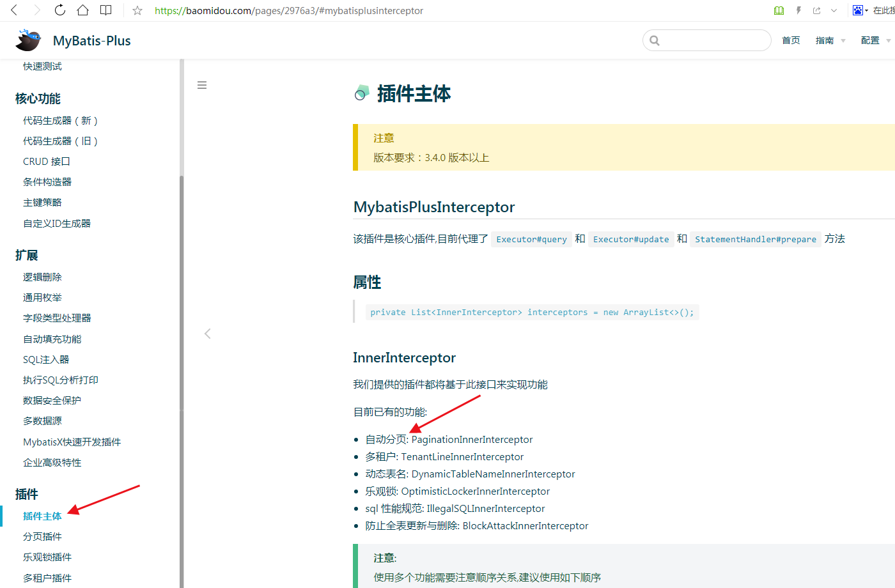Open 代码生成器（新） sidebar page
895x588 pixels.
[61, 121]
